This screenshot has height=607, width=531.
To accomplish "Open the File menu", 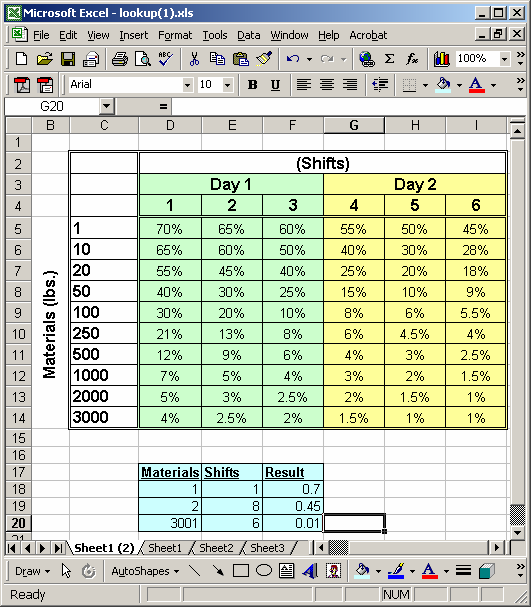I will [41, 35].
